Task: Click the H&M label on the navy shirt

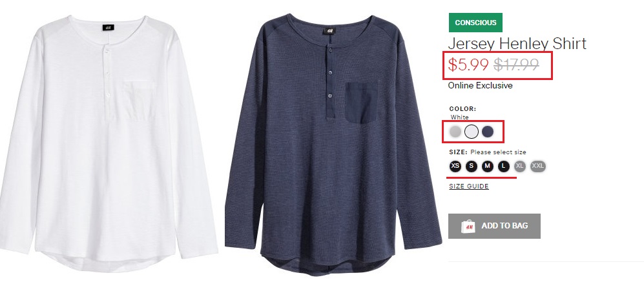Action: (329, 30)
